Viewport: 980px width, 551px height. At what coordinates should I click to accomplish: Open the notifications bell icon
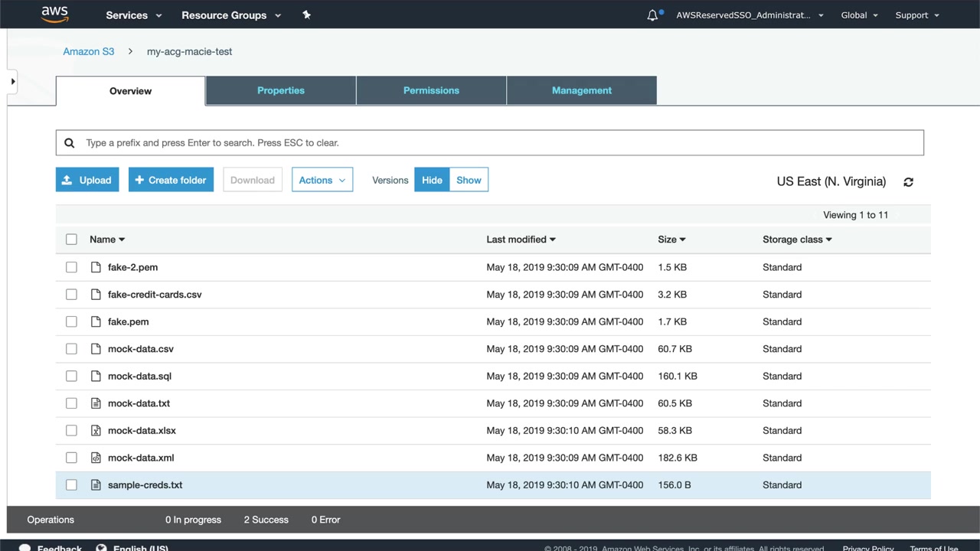pos(652,15)
